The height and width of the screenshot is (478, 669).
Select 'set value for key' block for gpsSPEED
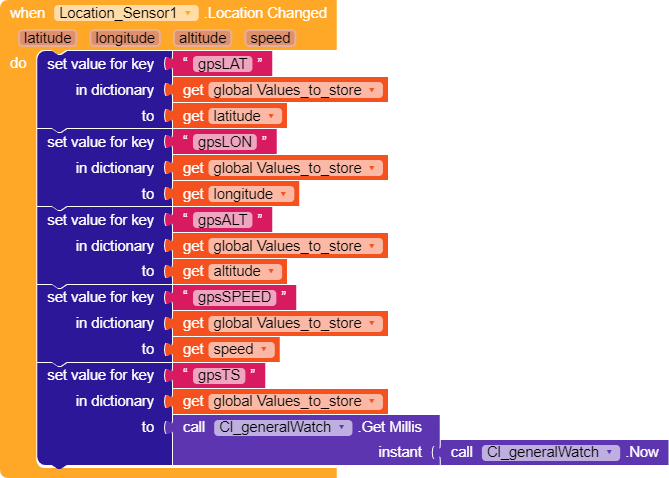pos(100,297)
